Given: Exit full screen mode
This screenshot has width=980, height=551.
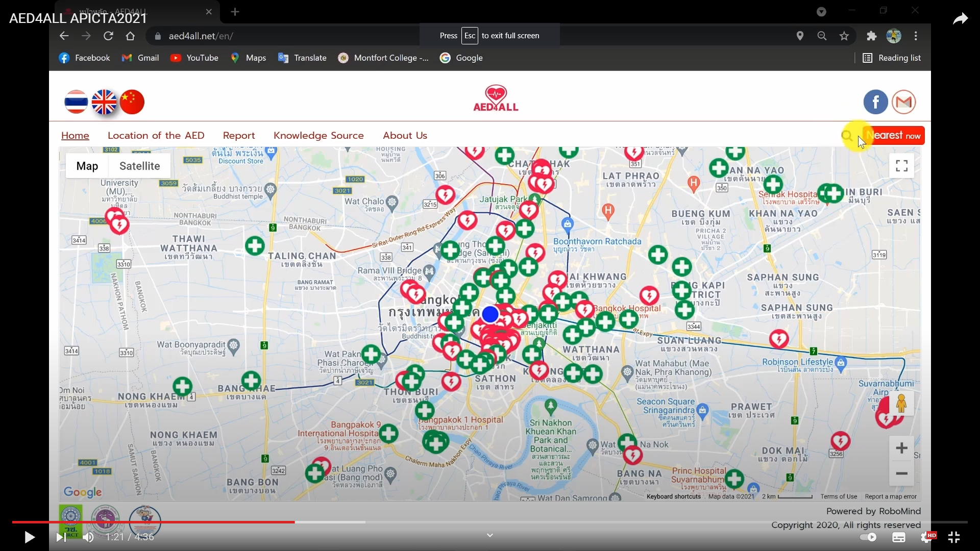Looking at the screenshot, I should tap(954, 537).
